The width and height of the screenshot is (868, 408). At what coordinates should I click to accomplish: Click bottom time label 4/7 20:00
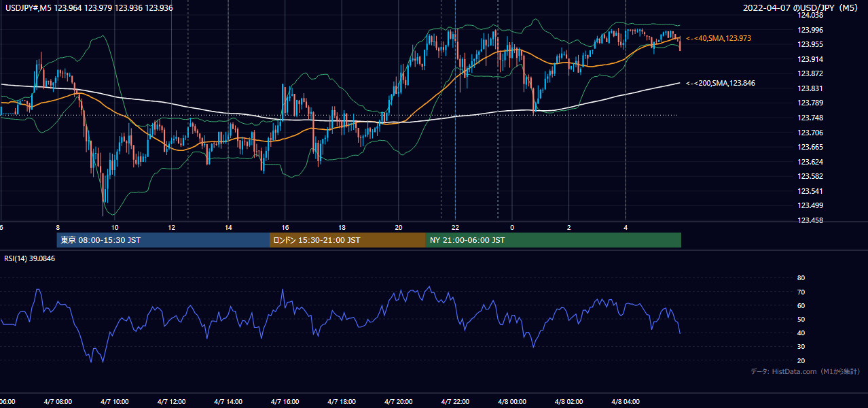[399, 402]
